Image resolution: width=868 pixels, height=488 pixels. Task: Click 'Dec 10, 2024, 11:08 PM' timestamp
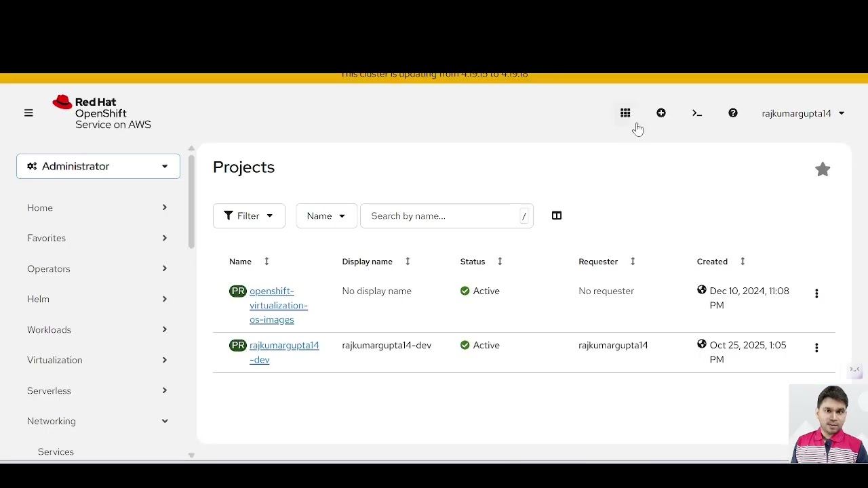pyautogui.click(x=749, y=298)
